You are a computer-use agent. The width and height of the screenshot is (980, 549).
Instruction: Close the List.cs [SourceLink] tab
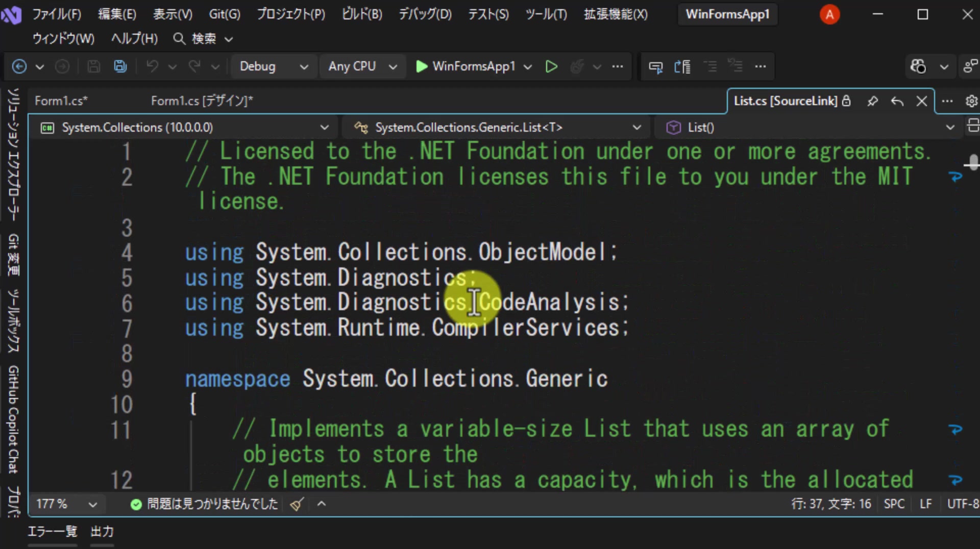click(x=922, y=101)
